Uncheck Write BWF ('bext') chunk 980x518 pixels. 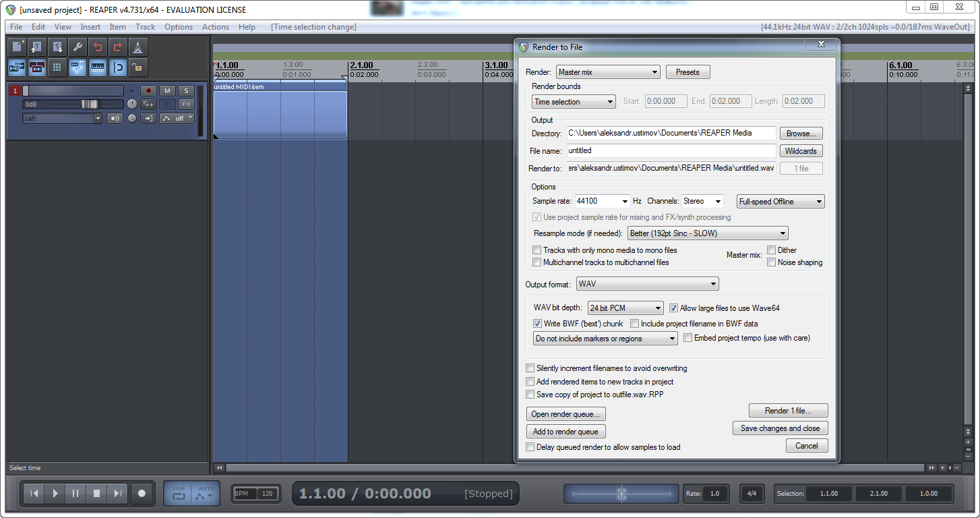click(x=538, y=324)
